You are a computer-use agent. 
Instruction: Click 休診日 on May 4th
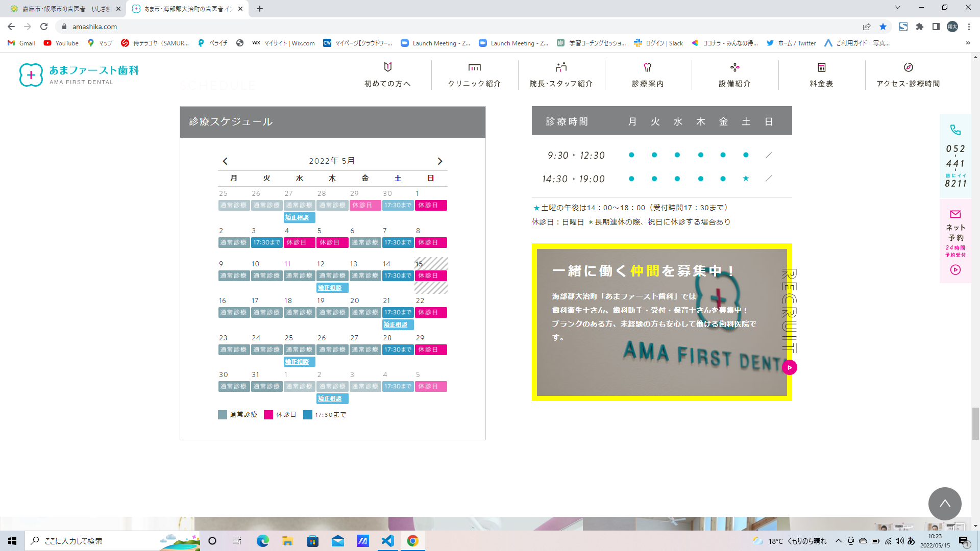(x=299, y=242)
